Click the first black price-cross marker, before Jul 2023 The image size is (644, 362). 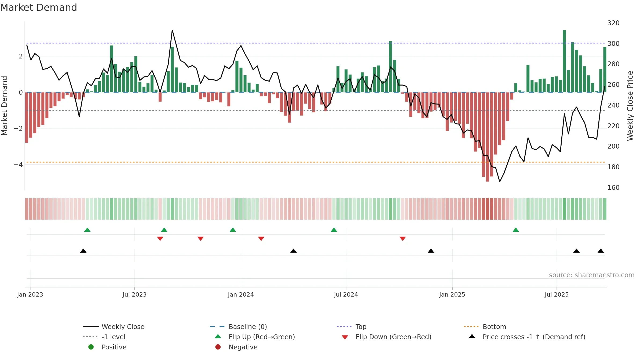tap(83, 251)
